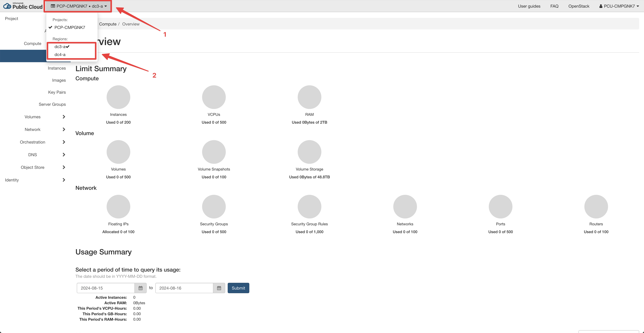Click the start date field 2024-08-15
This screenshot has width=644, height=333.
(106, 288)
